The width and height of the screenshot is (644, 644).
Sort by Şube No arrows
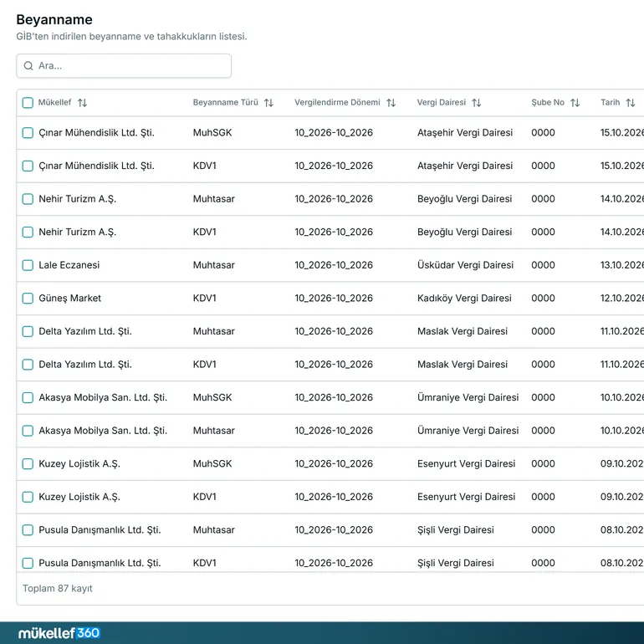tap(575, 103)
